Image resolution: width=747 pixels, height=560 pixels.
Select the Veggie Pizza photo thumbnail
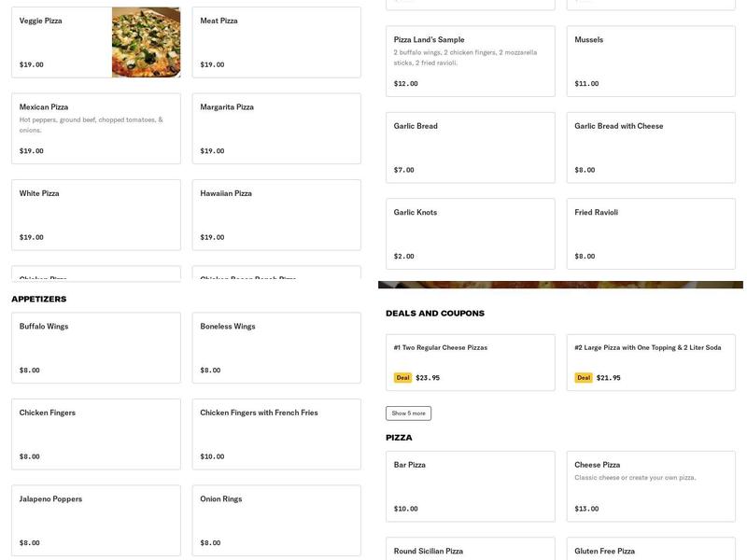click(144, 42)
